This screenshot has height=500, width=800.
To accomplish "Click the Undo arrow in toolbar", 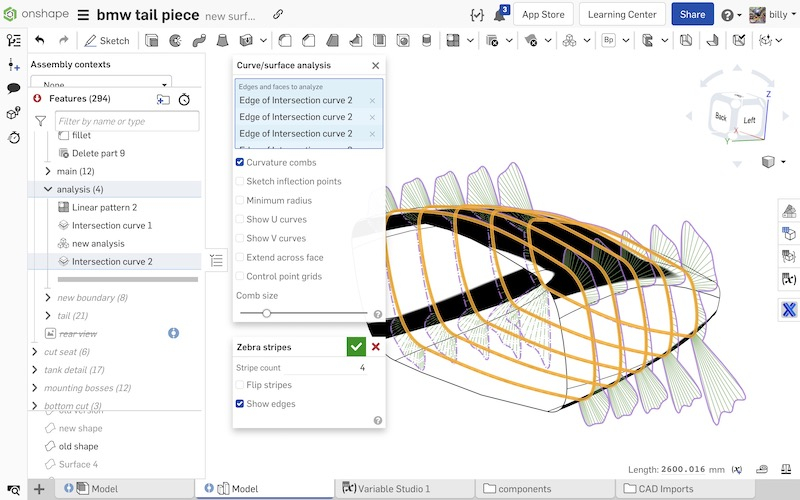I will tap(40, 40).
